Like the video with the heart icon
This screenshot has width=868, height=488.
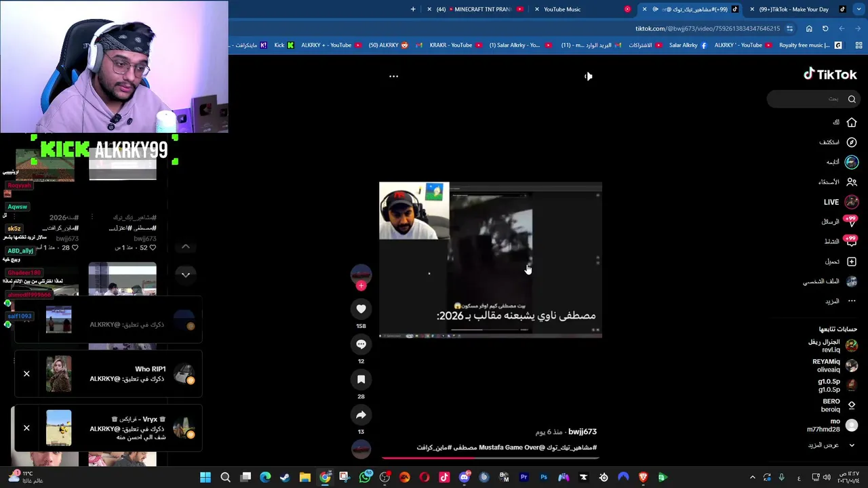tap(361, 309)
